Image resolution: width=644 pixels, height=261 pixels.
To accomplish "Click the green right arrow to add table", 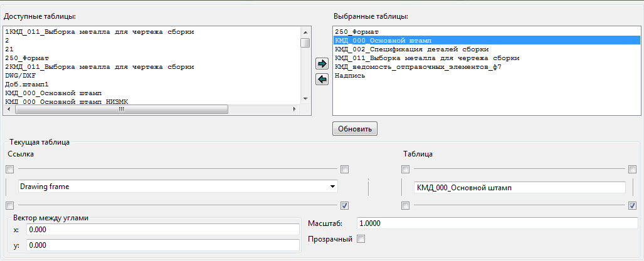I will point(322,64).
